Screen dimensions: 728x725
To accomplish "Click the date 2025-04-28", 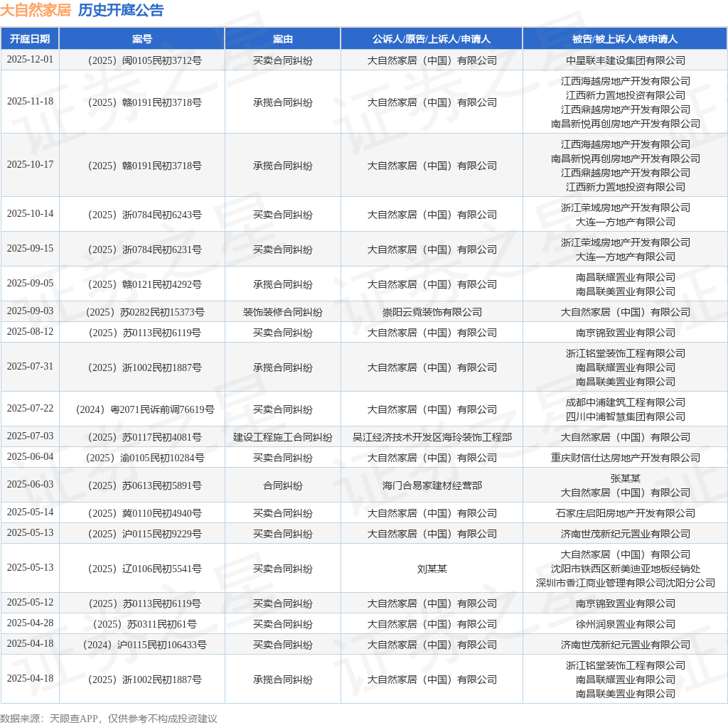I will pyautogui.click(x=30, y=623).
